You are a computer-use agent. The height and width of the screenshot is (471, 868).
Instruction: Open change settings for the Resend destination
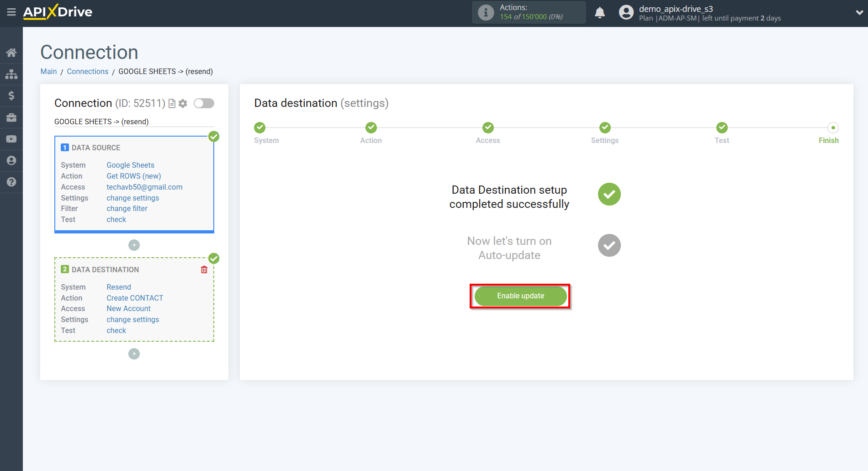132,319
